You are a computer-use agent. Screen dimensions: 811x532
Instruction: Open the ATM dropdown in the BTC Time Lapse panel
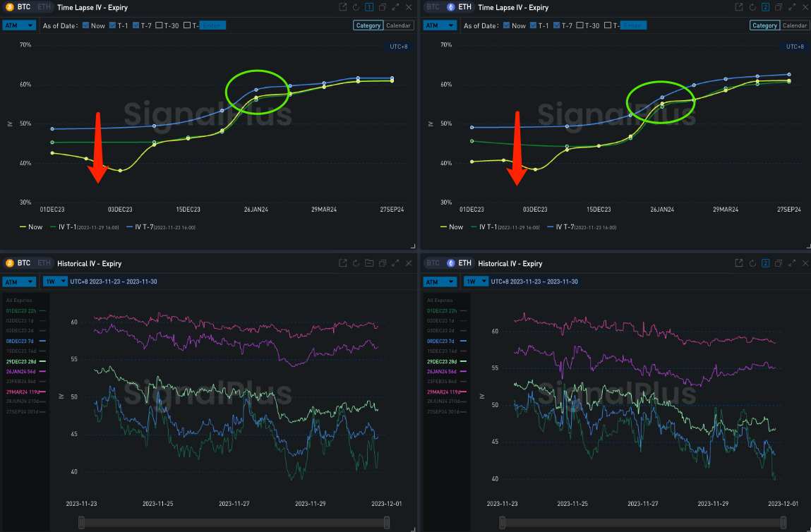point(19,25)
